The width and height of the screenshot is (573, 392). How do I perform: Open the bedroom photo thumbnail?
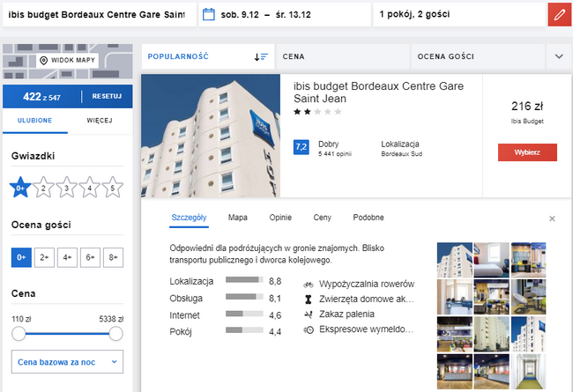pos(492,260)
